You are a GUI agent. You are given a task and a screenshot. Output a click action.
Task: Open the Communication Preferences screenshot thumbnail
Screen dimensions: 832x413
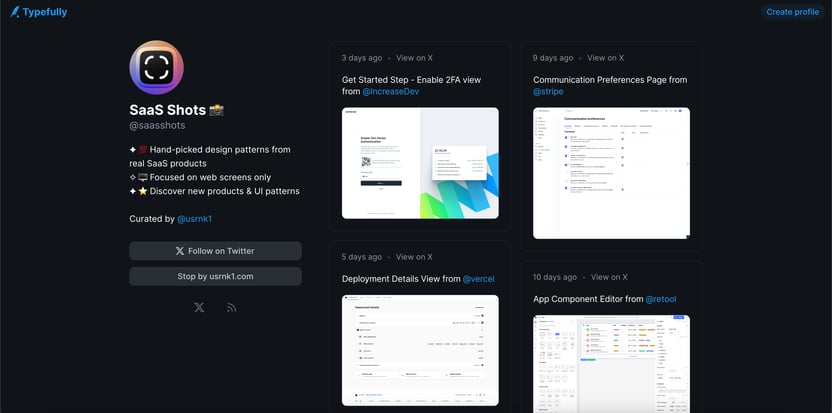click(612, 173)
